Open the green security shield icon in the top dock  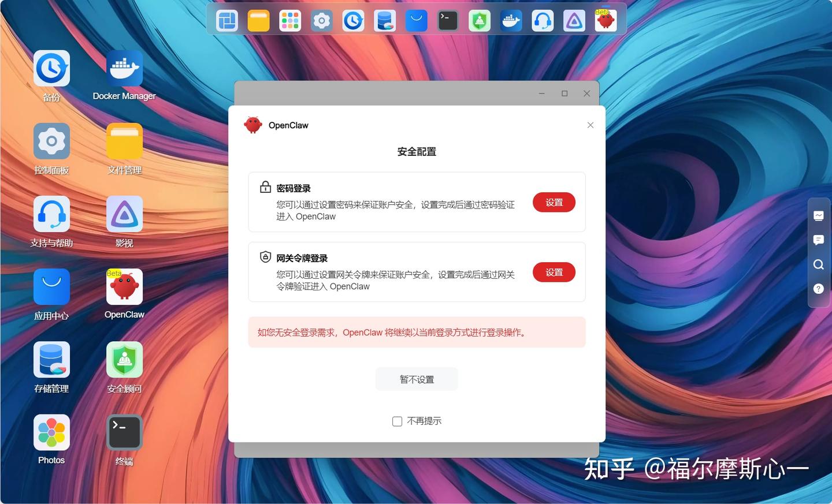coord(480,21)
